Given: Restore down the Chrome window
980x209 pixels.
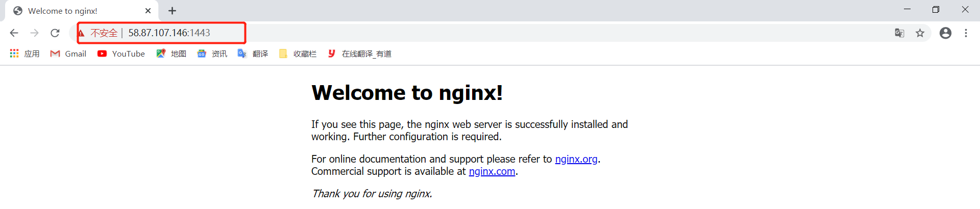Looking at the screenshot, I should click(x=936, y=9).
